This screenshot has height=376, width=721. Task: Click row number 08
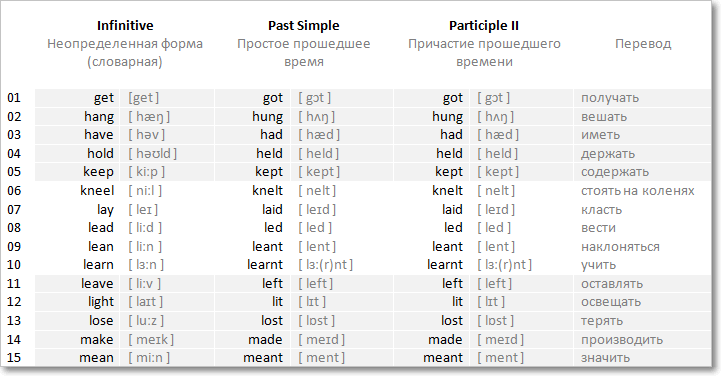14,228
